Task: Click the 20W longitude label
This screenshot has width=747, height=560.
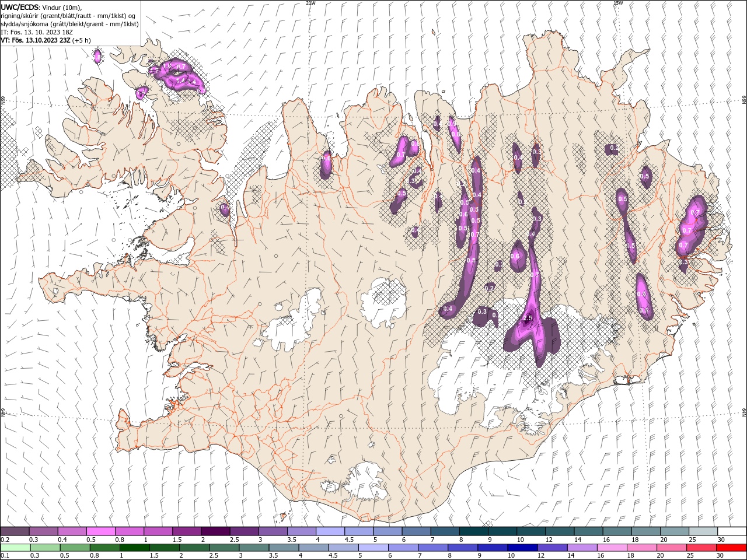Action: click(310, 3)
